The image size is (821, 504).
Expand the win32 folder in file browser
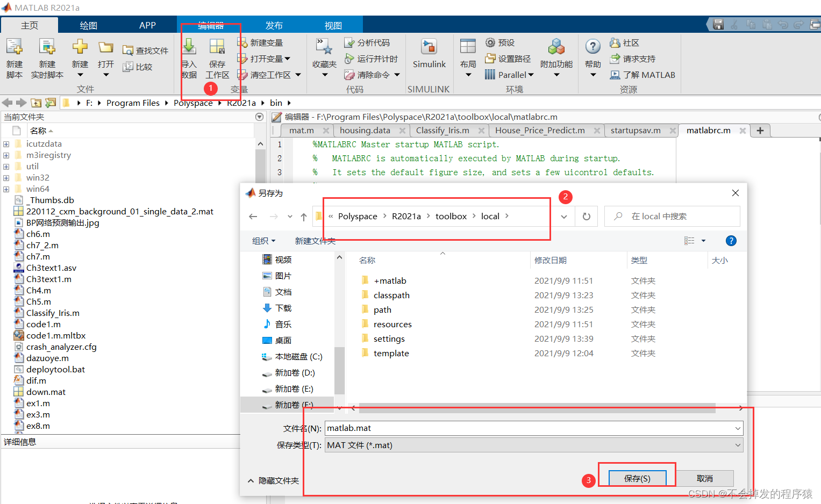(x=5, y=177)
